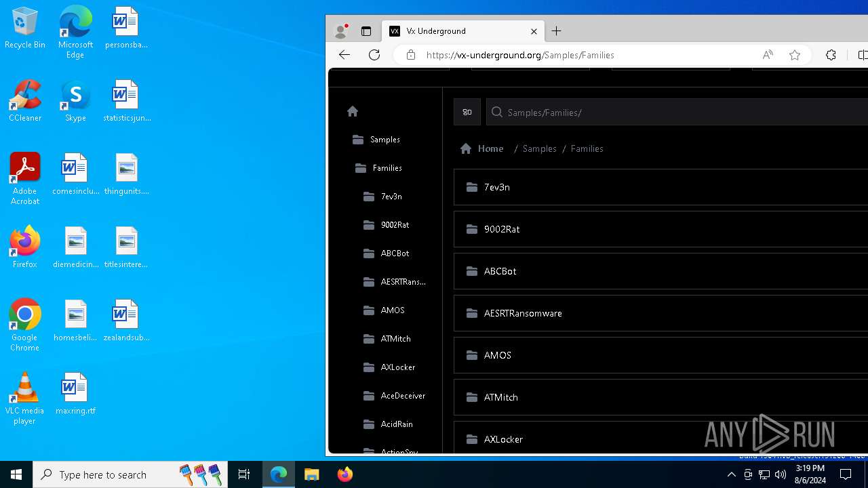This screenshot has width=868, height=488.
Task: Go to Home in breadcrumb
Action: pyautogui.click(x=482, y=148)
